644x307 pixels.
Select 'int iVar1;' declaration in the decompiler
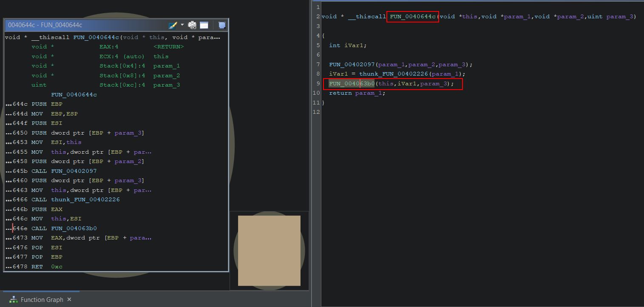tap(348, 45)
